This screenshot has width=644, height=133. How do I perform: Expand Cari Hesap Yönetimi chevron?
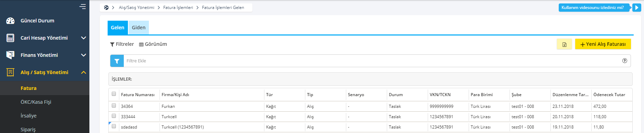point(83,38)
